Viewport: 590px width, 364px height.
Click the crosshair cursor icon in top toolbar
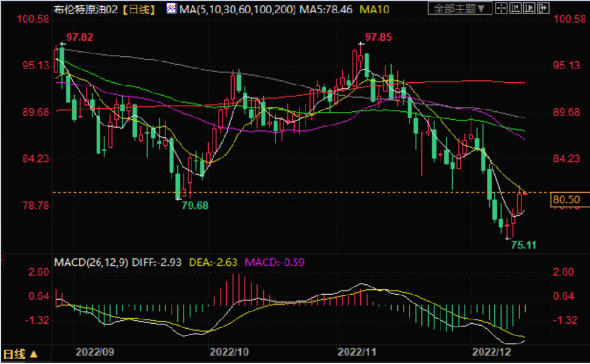coord(501,8)
